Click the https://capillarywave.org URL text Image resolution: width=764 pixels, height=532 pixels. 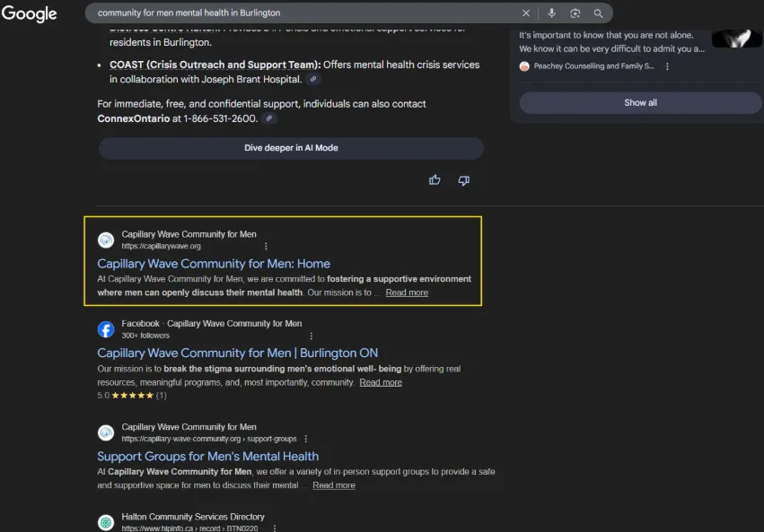point(161,247)
